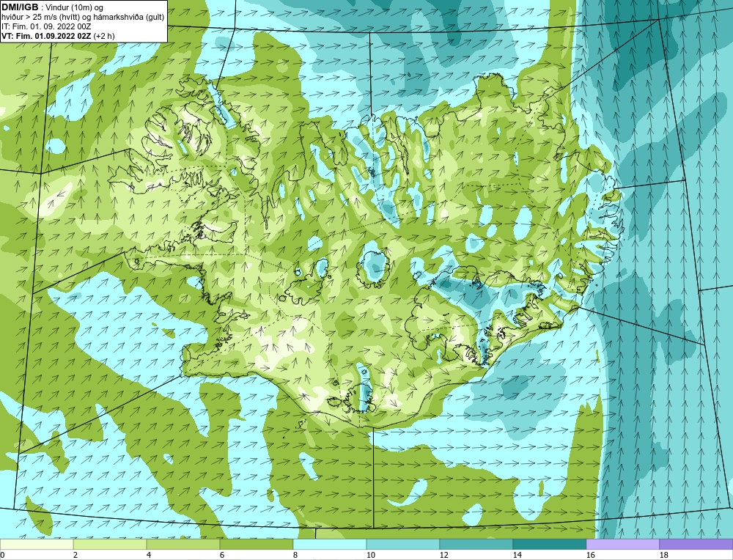Click the 16–18 m/s lavender swatch

(622, 544)
